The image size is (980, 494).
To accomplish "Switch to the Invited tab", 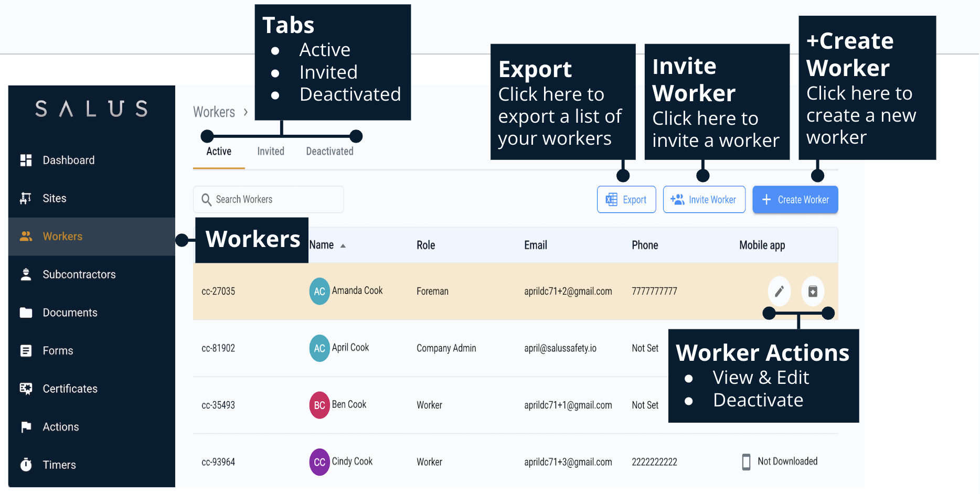I will [x=271, y=152].
